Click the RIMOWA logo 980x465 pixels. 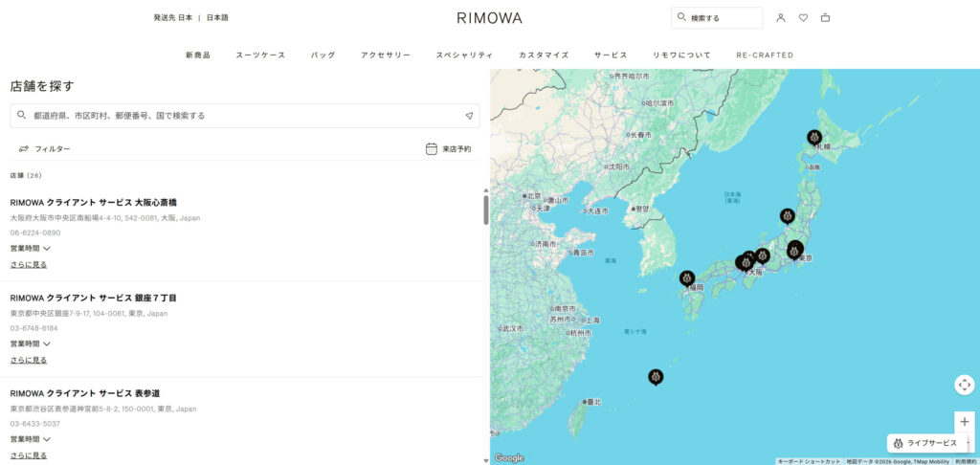[x=489, y=18]
